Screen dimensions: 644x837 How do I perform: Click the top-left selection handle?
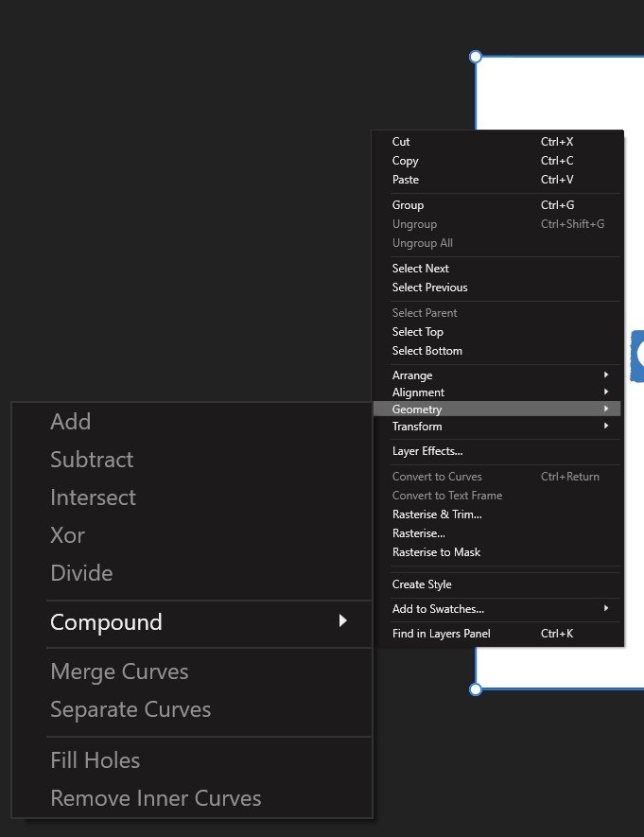pyautogui.click(x=476, y=57)
